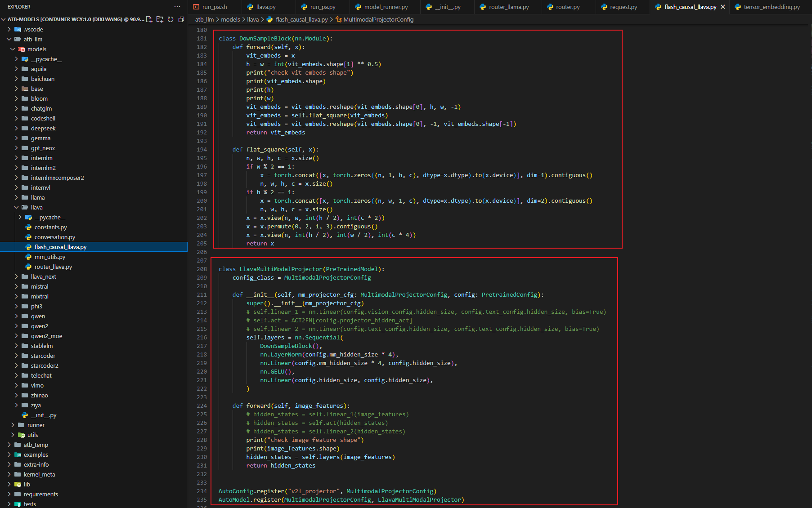Click file icon in flash_causal_llava.py breadcrumb

pyautogui.click(x=269, y=19)
